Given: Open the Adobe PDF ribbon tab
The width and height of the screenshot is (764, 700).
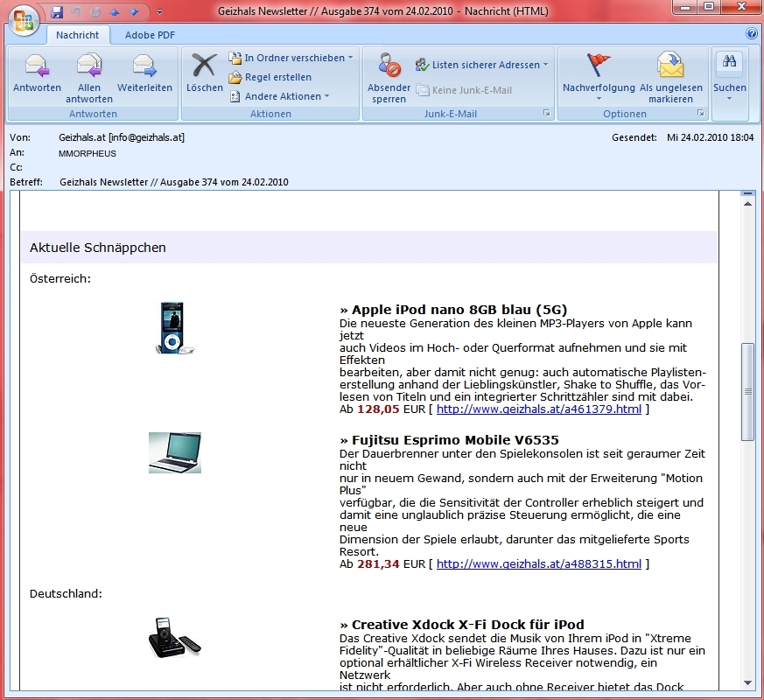Looking at the screenshot, I should pos(150,35).
